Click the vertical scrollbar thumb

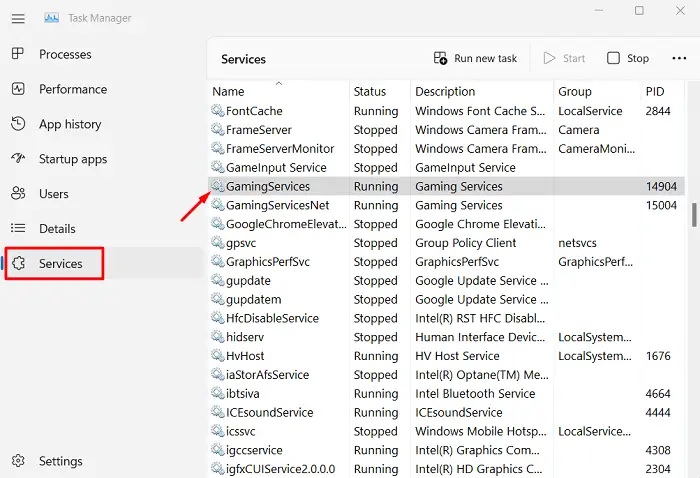pos(693,216)
